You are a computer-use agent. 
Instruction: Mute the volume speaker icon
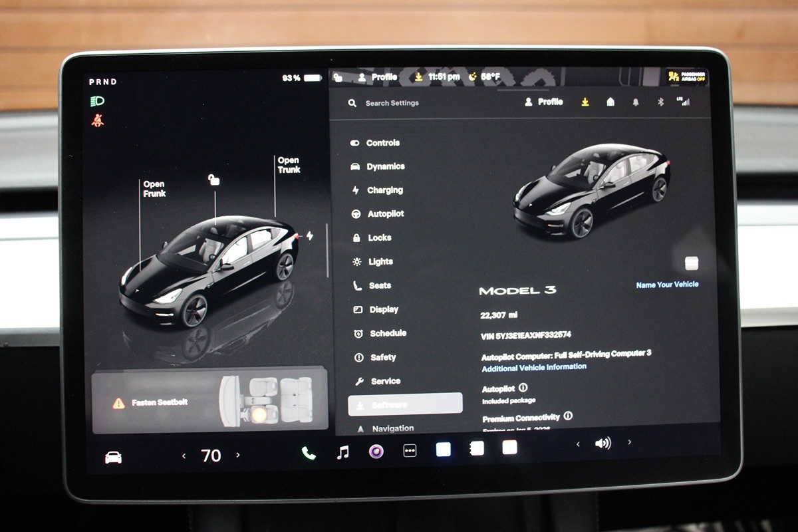tap(602, 443)
